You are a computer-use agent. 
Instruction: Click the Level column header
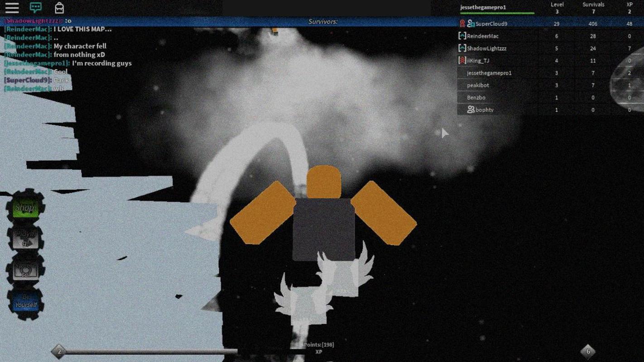pos(557,5)
